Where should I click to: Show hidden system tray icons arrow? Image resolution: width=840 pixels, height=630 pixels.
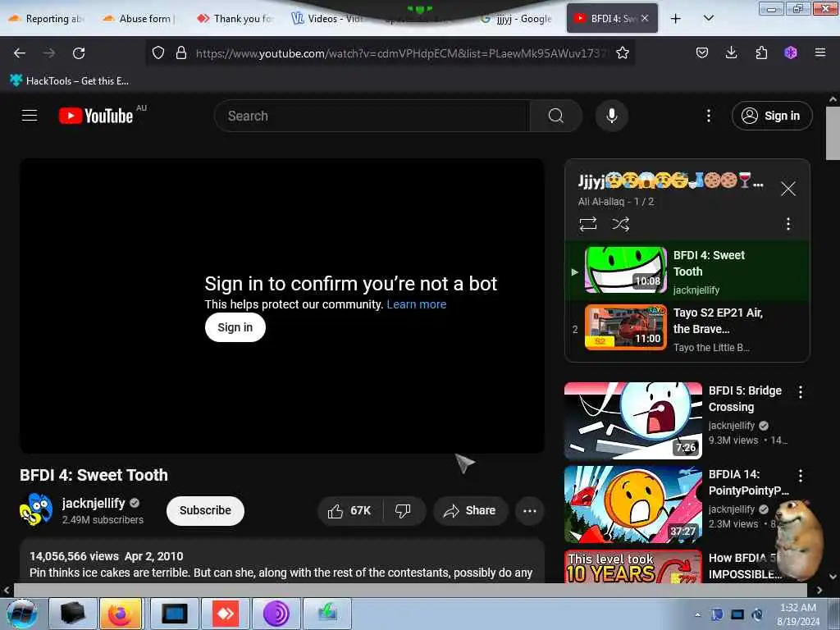coord(697,614)
